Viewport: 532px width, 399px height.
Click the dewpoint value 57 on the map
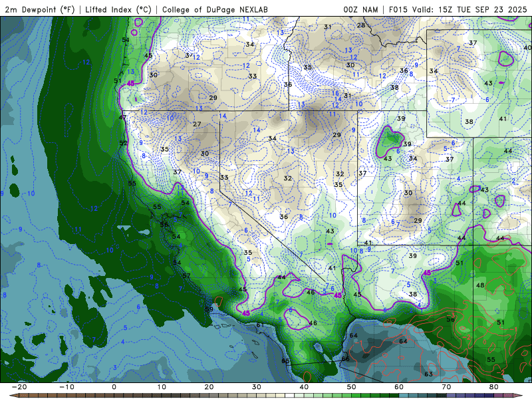pos(186,275)
